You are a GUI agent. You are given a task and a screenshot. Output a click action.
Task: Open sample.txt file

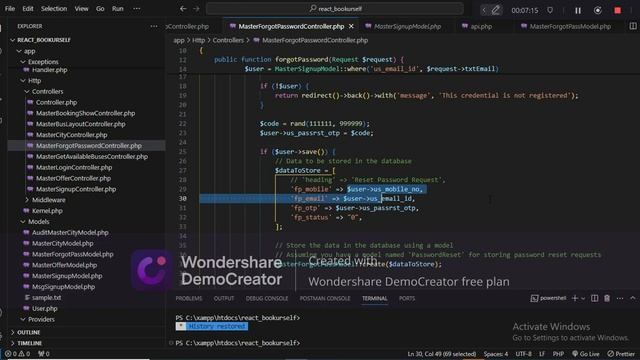click(47, 298)
